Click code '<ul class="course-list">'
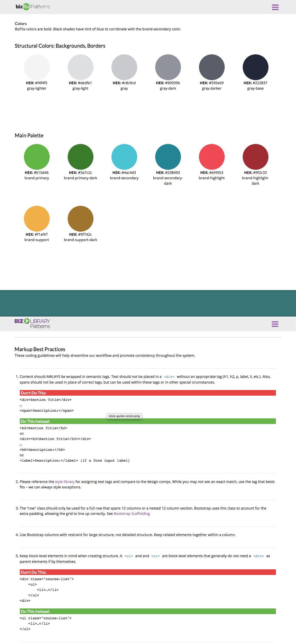Viewport: 296px width, 644px height. (46, 618)
